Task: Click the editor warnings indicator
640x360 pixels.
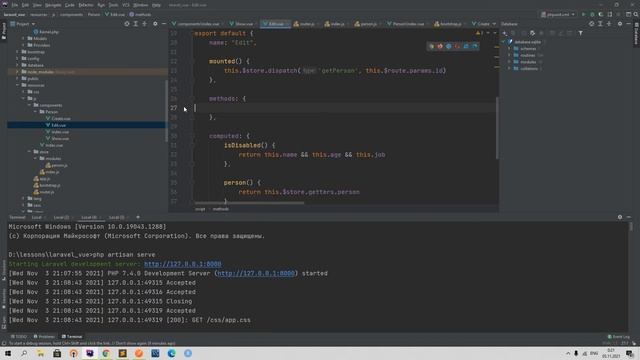Action: pos(479,33)
